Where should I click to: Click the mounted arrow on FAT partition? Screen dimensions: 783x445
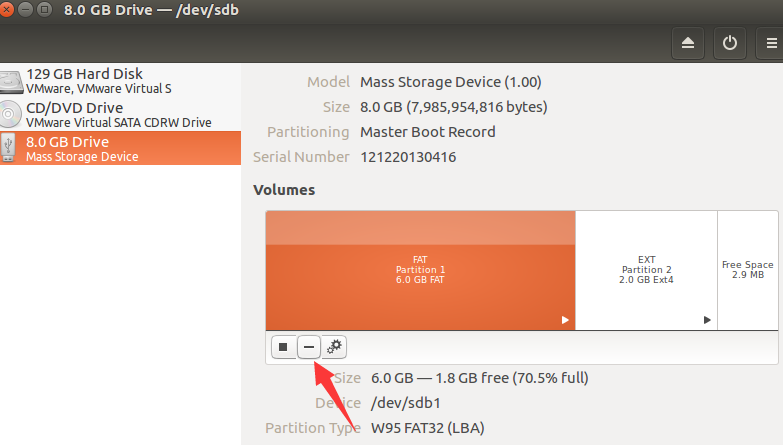[x=565, y=320]
